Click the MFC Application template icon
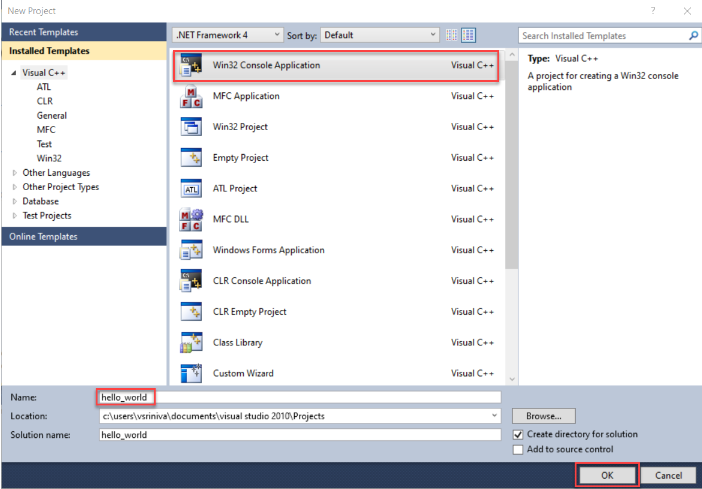This screenshot has height=489, width=702. pyautogui.click(x=191, y=96)
